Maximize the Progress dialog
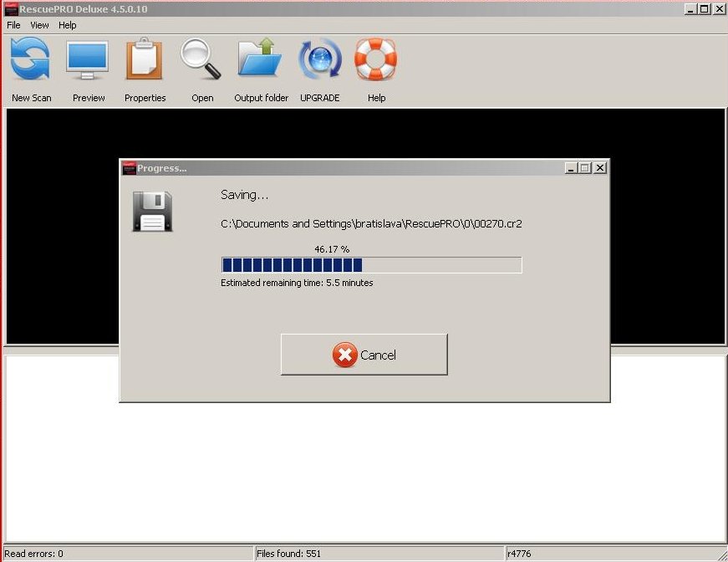The image size is (728, 562). pyautogui.click(x=585, y=168)
